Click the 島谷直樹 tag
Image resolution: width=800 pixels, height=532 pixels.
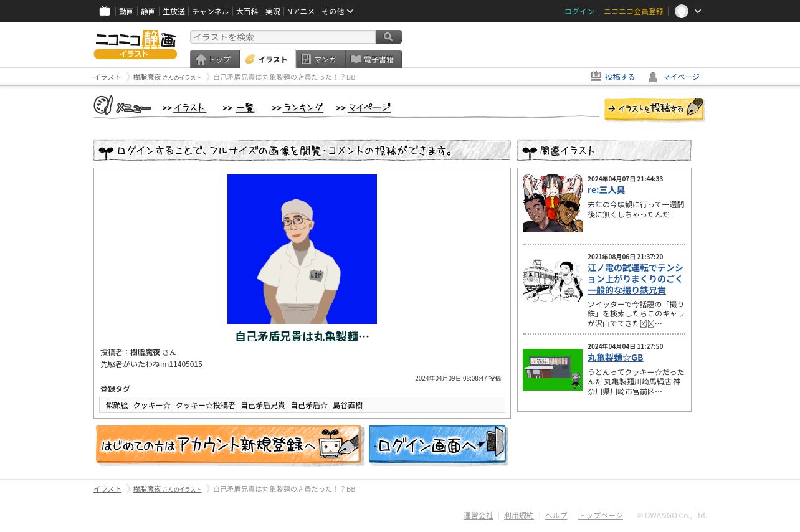(348, 405)
